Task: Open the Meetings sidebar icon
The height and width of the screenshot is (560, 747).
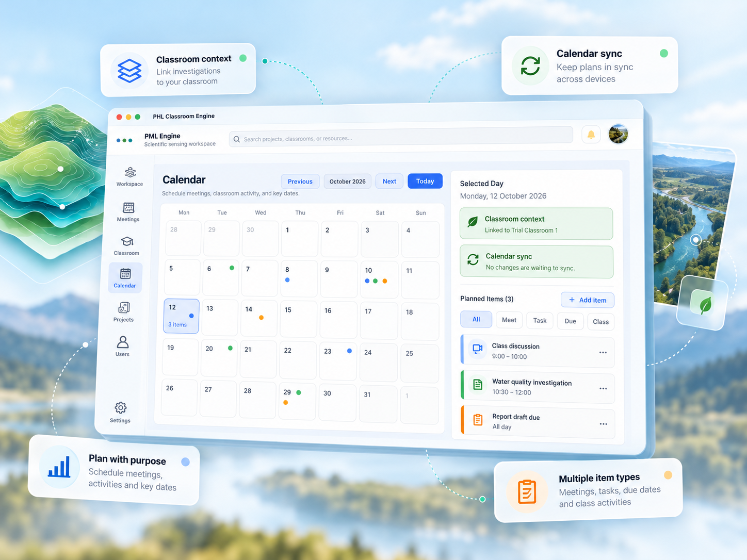Action: click(128, 207)
